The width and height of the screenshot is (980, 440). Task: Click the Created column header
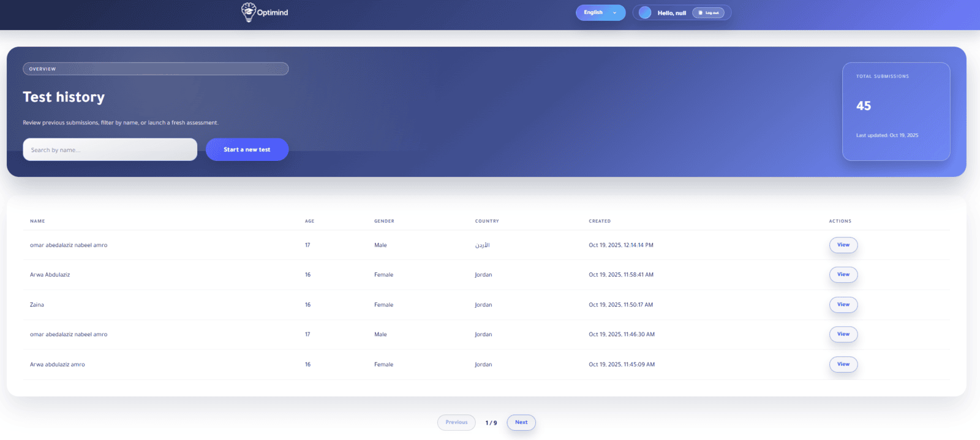[x=600, y=222]
